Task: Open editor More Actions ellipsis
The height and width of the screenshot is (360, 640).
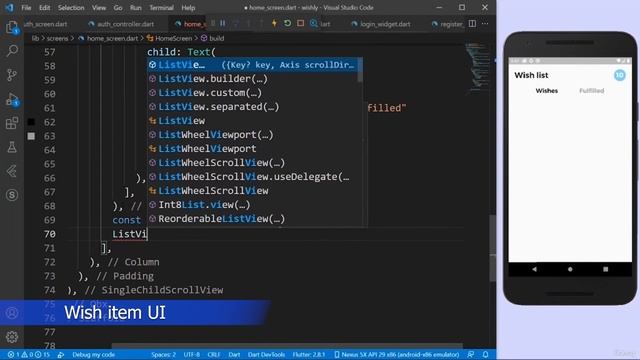Action: point(485,24)
